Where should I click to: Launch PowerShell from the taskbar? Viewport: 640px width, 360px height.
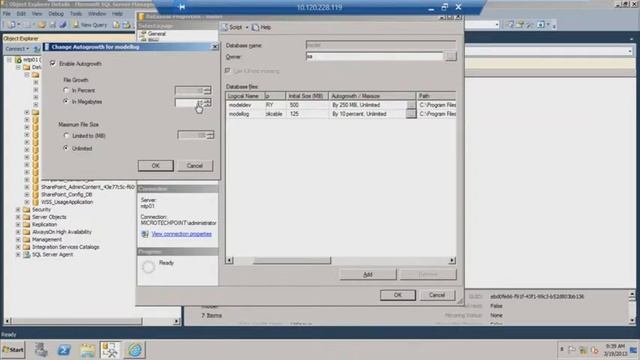tap(64, 350)
